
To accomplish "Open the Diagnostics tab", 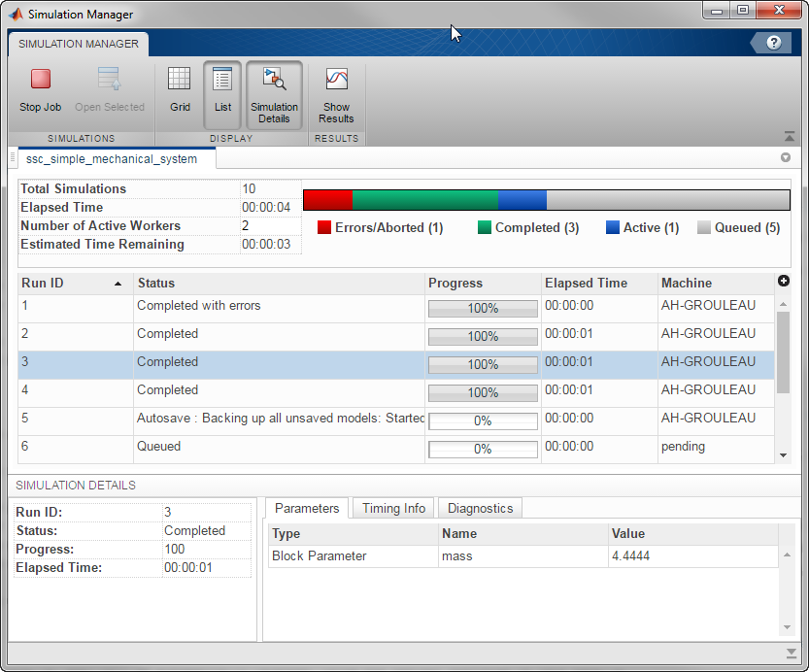I will click(480, 508).
